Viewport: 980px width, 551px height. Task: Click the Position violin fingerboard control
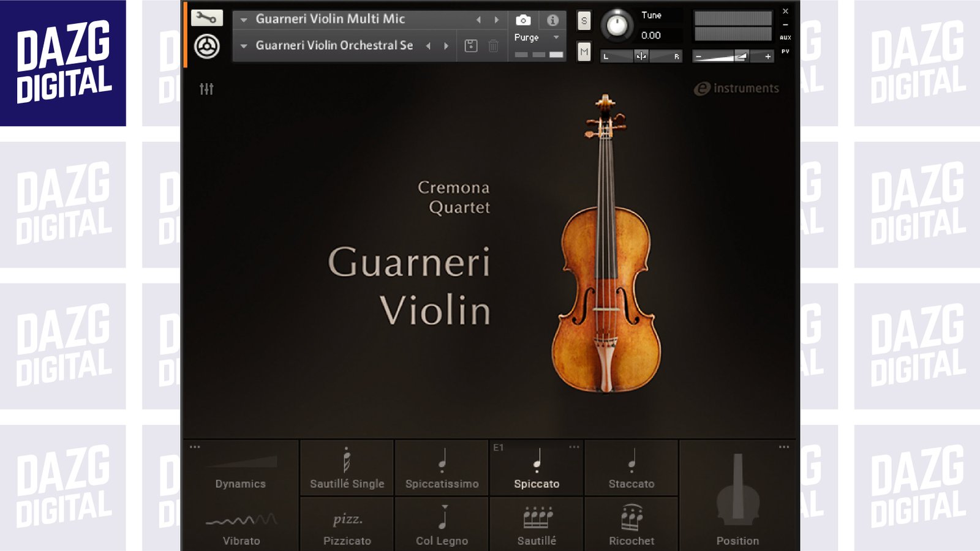point(737,490)
